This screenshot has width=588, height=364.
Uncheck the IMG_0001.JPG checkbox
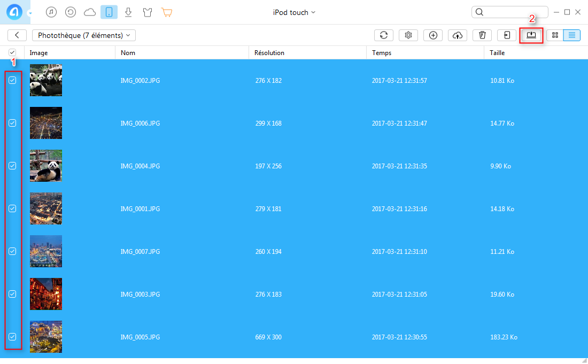[12, 208]
